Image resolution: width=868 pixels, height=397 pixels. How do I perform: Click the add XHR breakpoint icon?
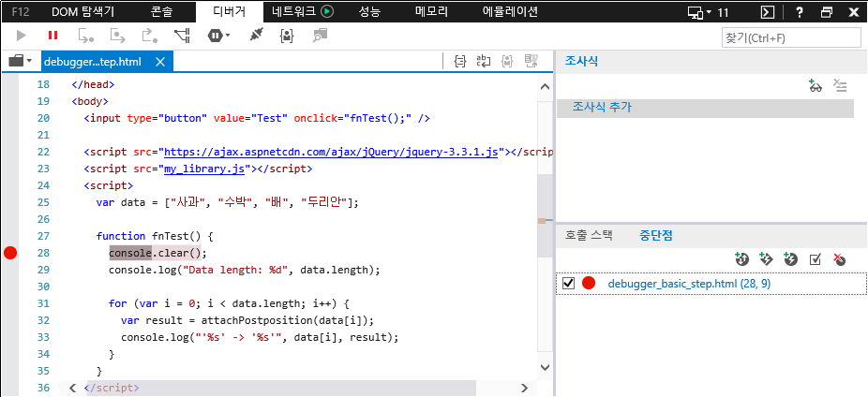741,258
